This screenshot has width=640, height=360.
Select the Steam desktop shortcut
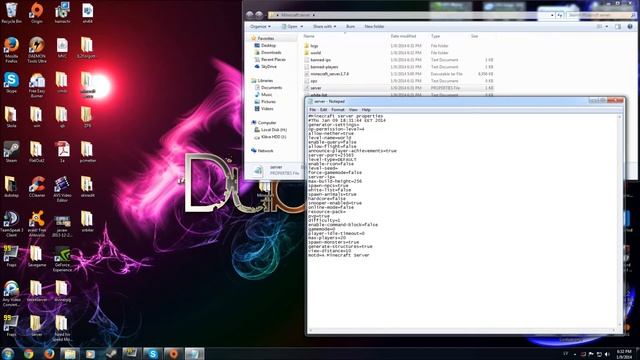[x=11, y=152]
